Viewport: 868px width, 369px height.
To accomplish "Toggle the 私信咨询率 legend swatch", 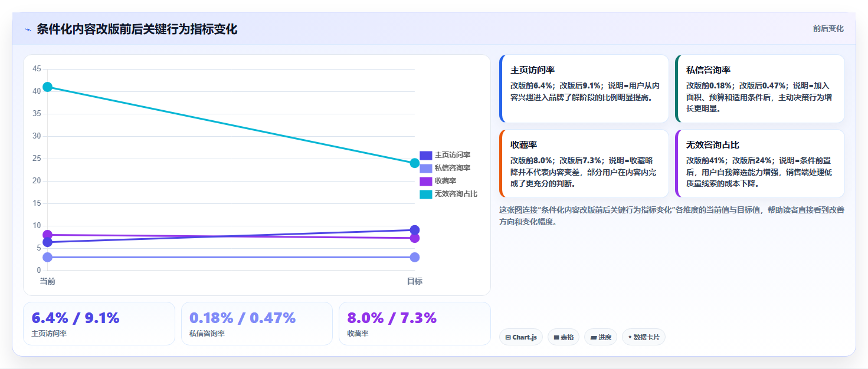I will pyautogui.click(x=426, y=168).
